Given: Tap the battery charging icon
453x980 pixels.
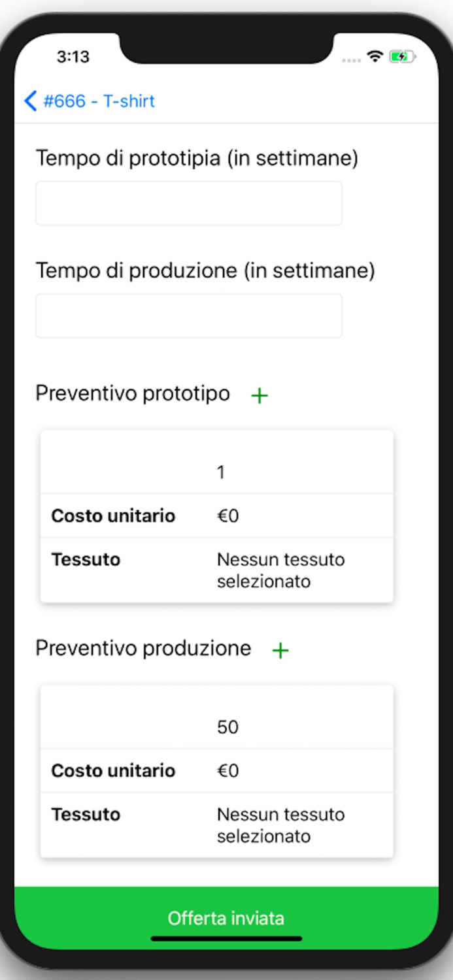Looking at the screenshot, I should click(403, 57).
